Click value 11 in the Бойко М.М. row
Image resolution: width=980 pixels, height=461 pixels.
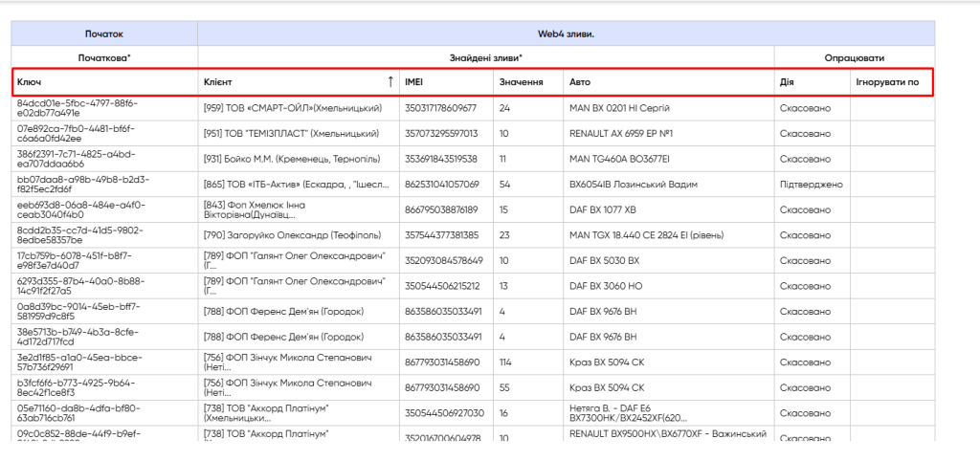(x=503, y=159)
